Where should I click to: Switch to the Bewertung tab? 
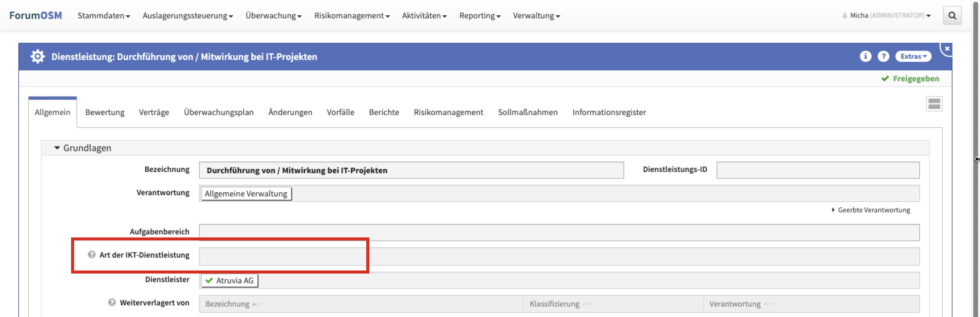105,112
